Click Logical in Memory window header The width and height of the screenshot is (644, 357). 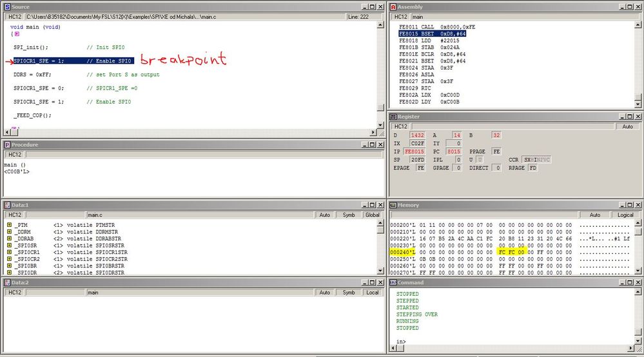(625, 215)
